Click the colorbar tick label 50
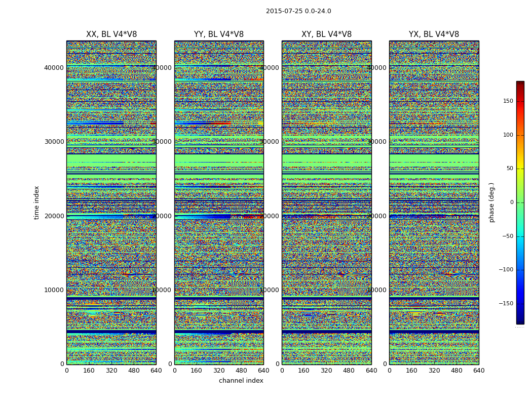532x405 pixels. click(x=510, y=169)
